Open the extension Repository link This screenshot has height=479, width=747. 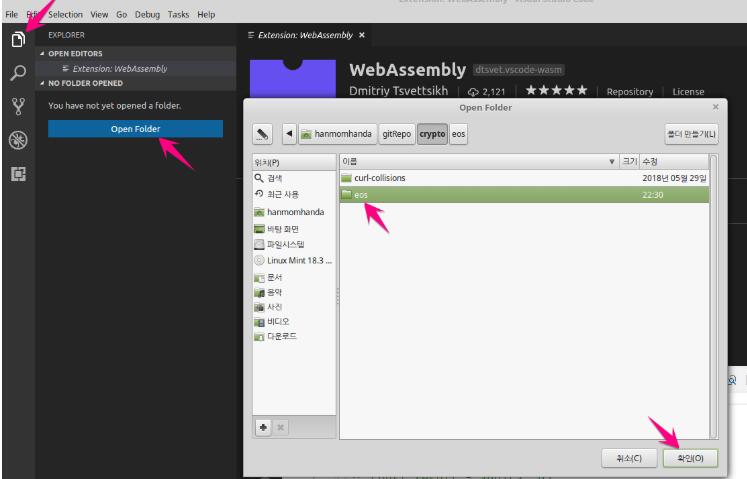pos(629,92)
